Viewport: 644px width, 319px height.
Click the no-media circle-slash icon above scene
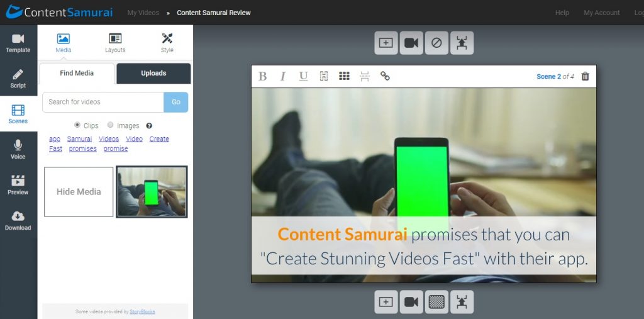click(x=436, y=43)
